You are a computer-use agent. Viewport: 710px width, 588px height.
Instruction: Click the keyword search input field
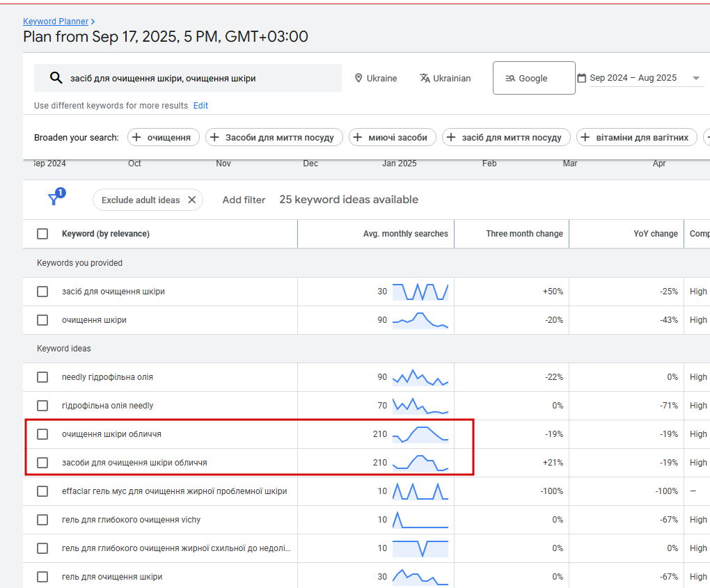point(187,78)
